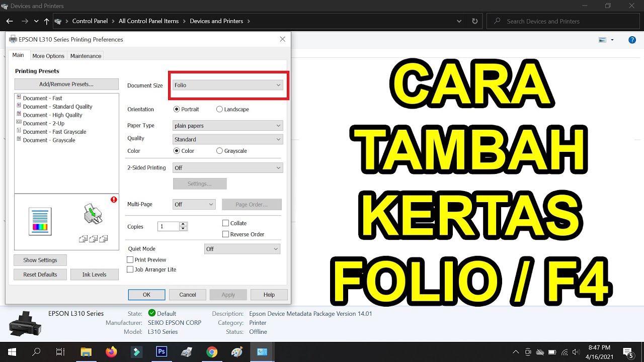Click the color document preview image
Viewport: 644px width, 362px height.
click(x=40, y=222)
